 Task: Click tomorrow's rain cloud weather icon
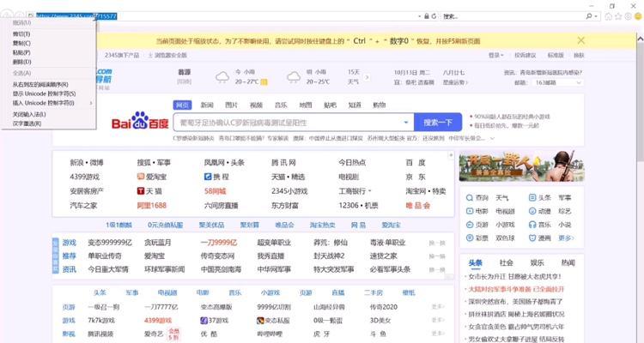pos(294,76)
